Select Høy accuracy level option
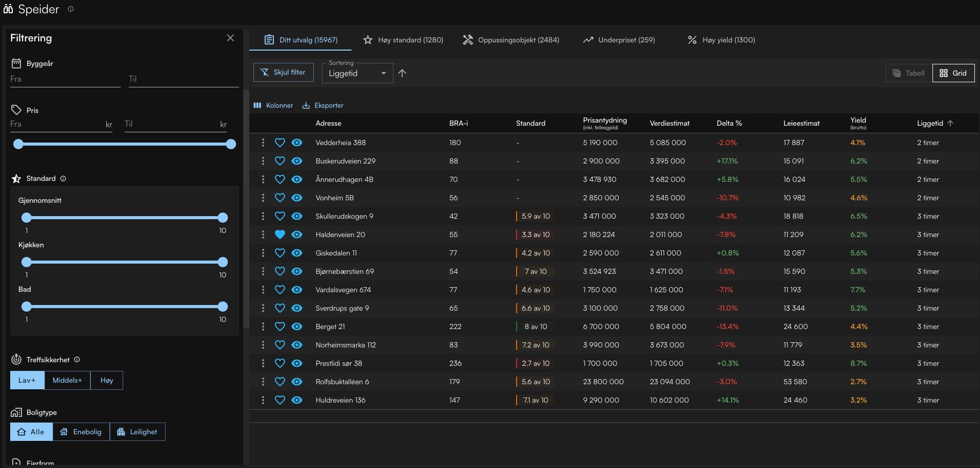This screenshot has height=468, width=980. (107, 380)
